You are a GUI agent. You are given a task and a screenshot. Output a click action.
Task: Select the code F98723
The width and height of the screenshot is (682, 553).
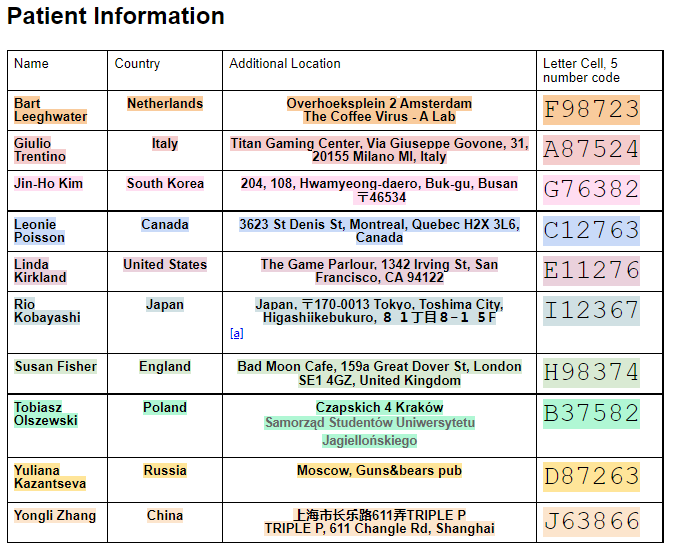(x=591, y=109)
